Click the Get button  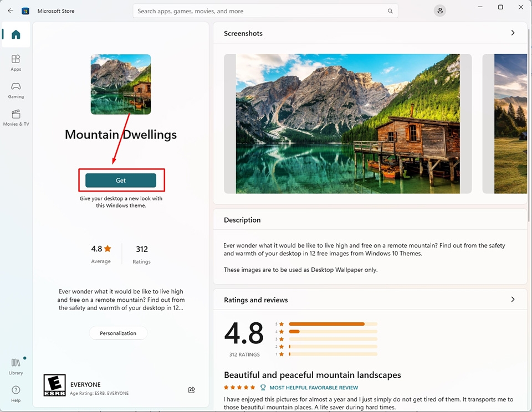point(121,181)
